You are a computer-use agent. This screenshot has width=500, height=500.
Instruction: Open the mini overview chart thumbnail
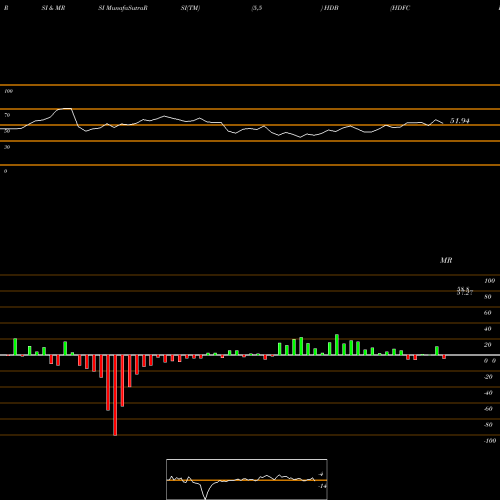(x=247, y=479)
